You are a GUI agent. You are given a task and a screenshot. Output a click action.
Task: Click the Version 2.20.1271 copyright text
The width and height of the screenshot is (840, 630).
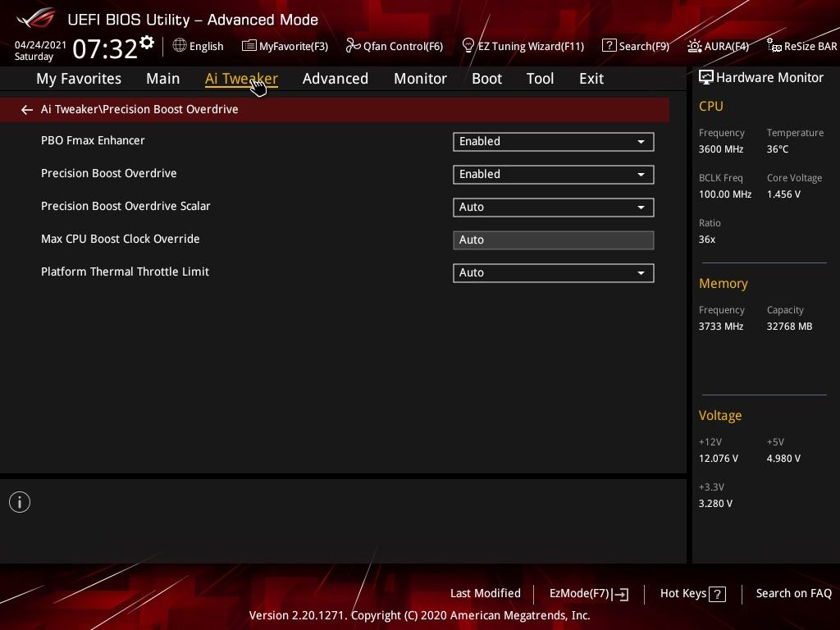coord(419,615)
